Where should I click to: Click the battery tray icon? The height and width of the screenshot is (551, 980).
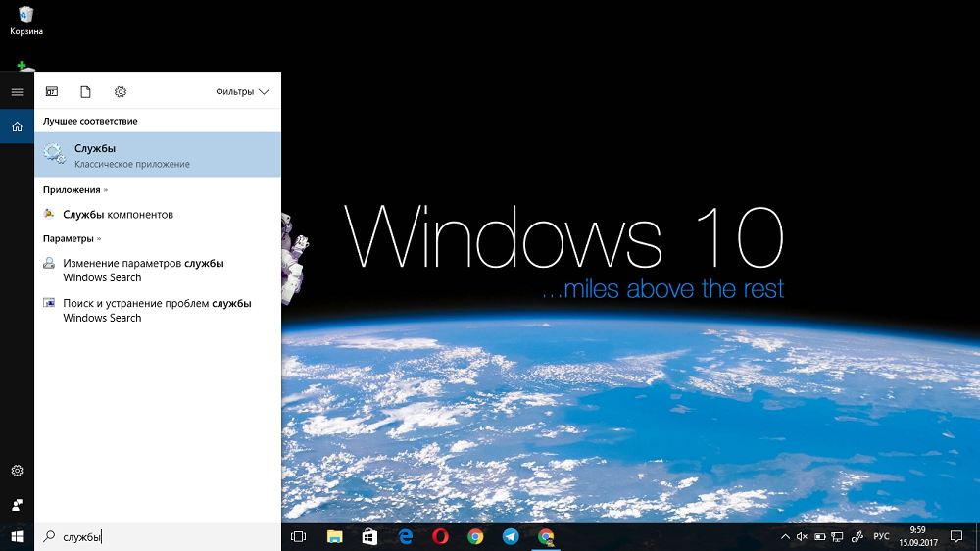820,536
